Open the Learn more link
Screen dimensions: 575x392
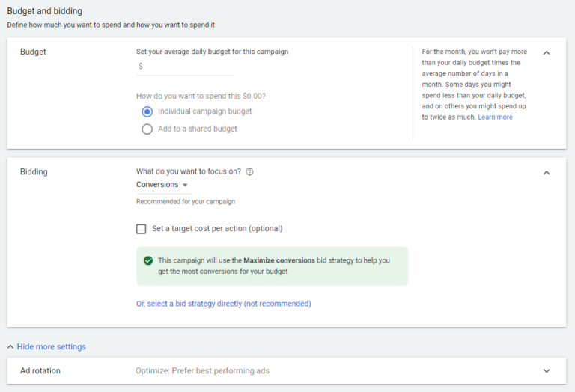(x=495, y=117)
